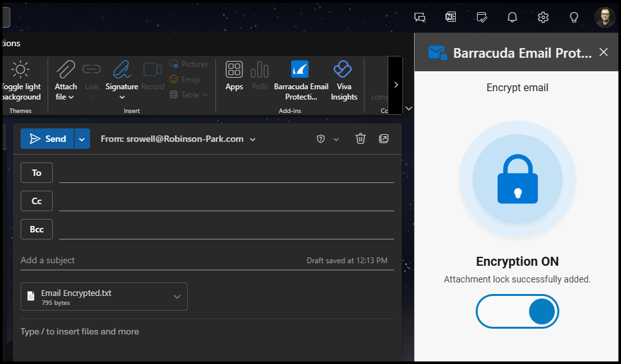The height and width of the screenshot is (364, 621).
Task: Click the Bcc button
Action: 37,229
